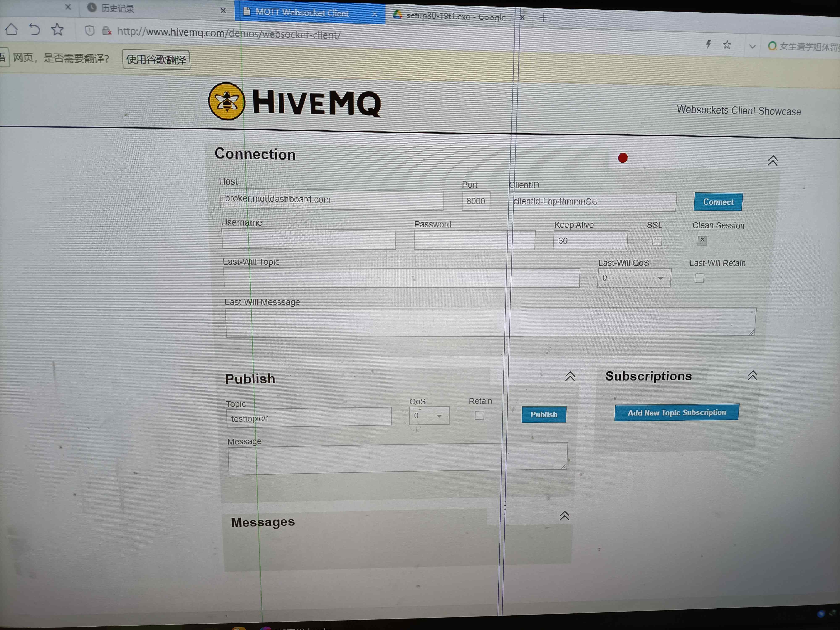This screenshot has width=840, height=630.
Task: Collapse the Connection panel
Action: tap(772, 161)
